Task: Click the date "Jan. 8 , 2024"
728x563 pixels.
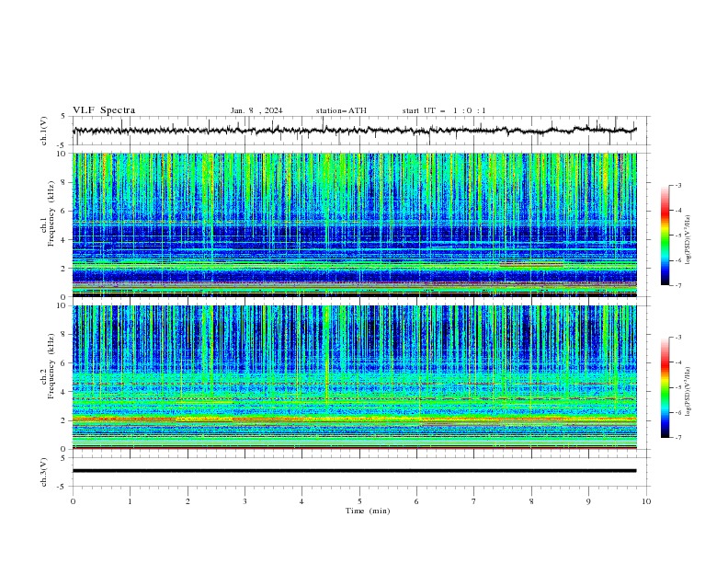Action: click(x=256, y=110)
